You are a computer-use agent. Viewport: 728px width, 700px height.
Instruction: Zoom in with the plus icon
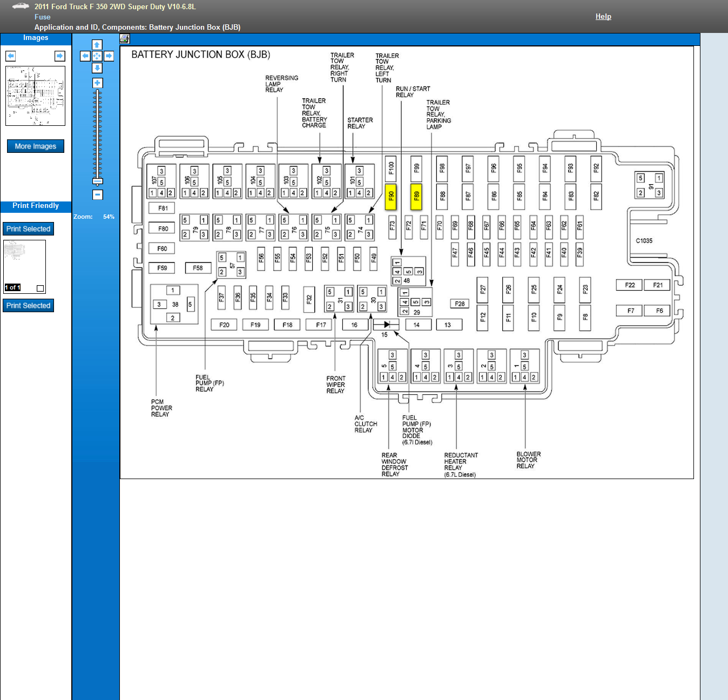(x=97, y=83)
